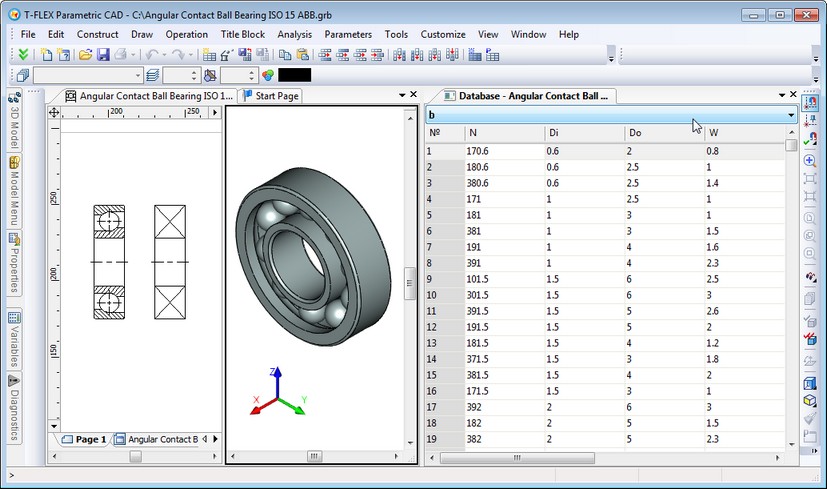This screenshot has height=489, width=827.
Task: Open the Diagnostics side panel
Action: coord(15,408)
